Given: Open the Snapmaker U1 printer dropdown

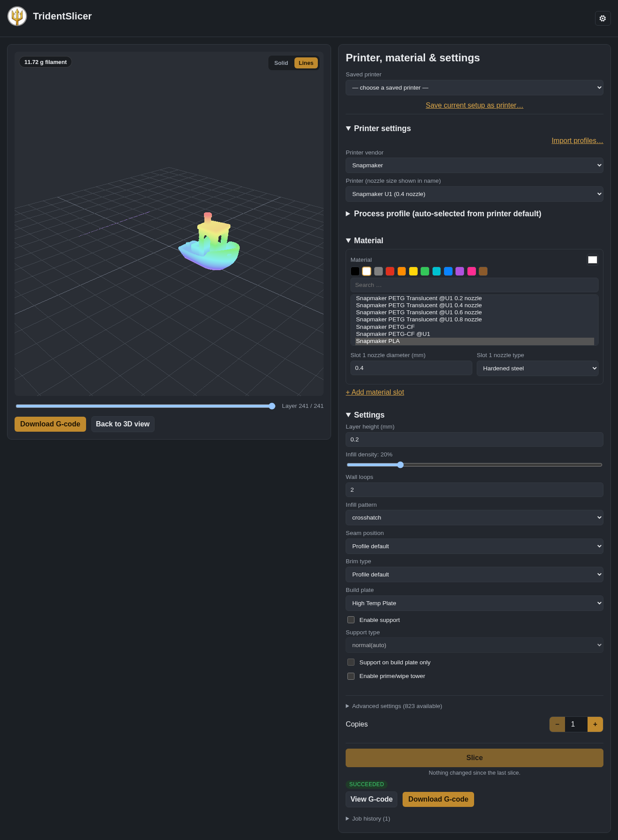Looking at the screenshot, I should [x=474, y=194].
